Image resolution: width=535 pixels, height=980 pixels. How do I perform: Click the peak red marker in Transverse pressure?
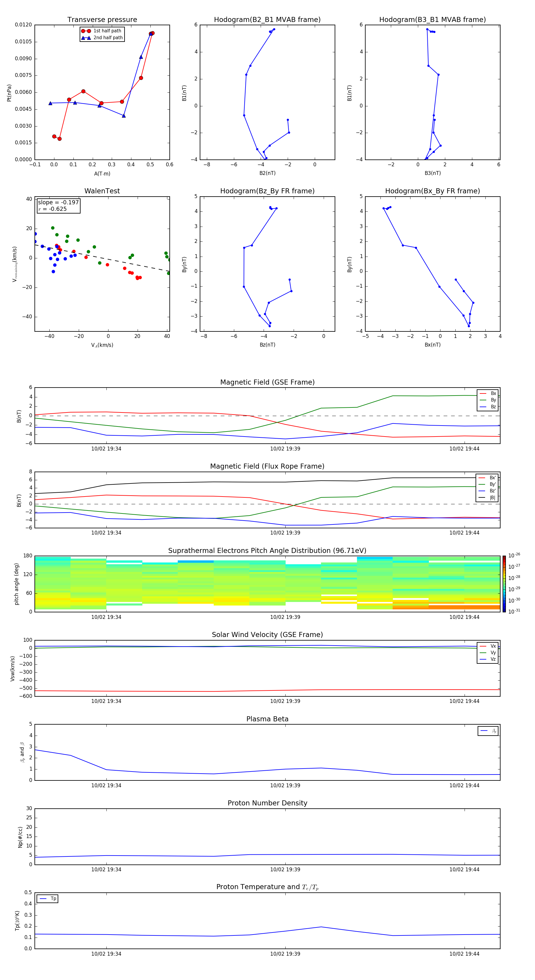click(152, 33)
